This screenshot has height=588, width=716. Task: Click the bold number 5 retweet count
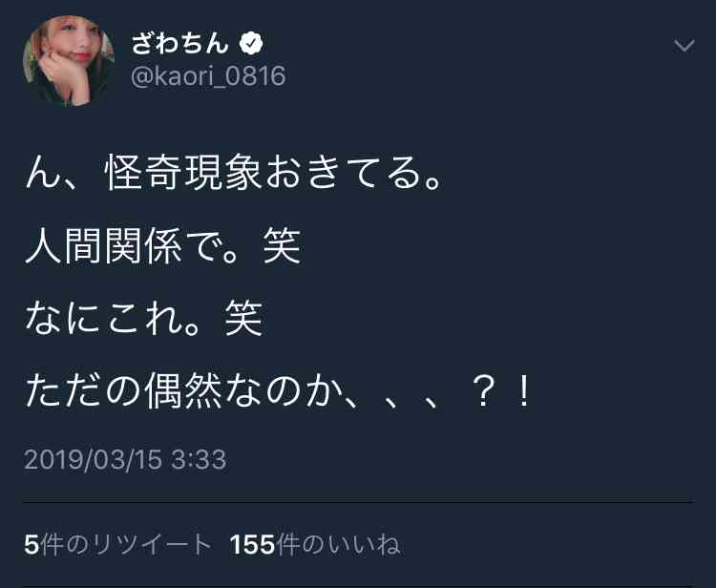point(32,545)
